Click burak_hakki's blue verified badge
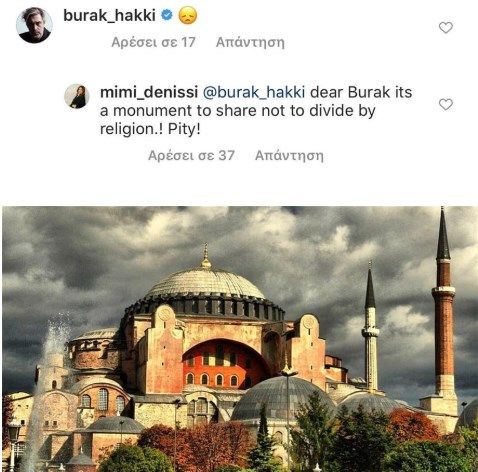 (167, 15)
